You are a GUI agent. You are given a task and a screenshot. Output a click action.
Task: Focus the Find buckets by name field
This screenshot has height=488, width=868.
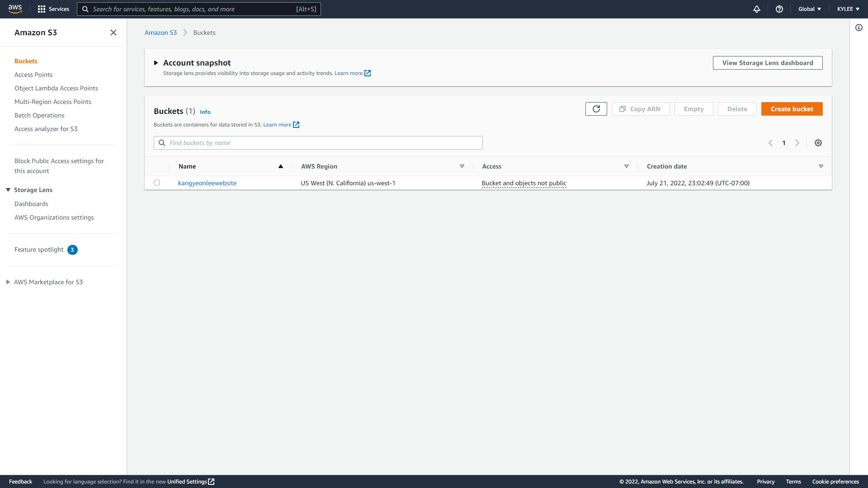pos(318,143)
